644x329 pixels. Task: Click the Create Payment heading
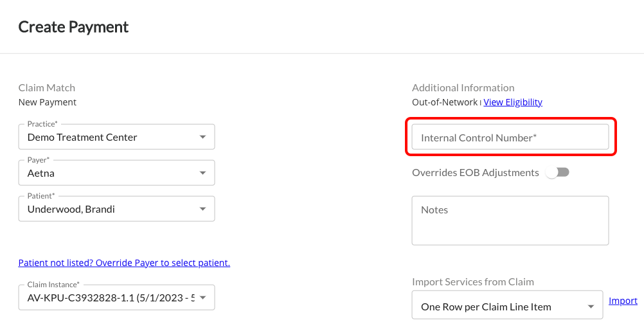pyautogui.click(x=73, y=27)
